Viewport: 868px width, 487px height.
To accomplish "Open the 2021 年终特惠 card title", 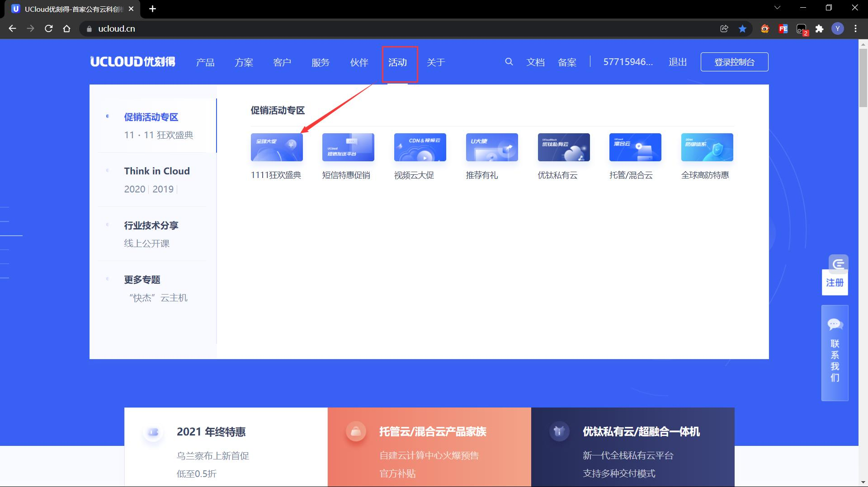I will point(211,432).
